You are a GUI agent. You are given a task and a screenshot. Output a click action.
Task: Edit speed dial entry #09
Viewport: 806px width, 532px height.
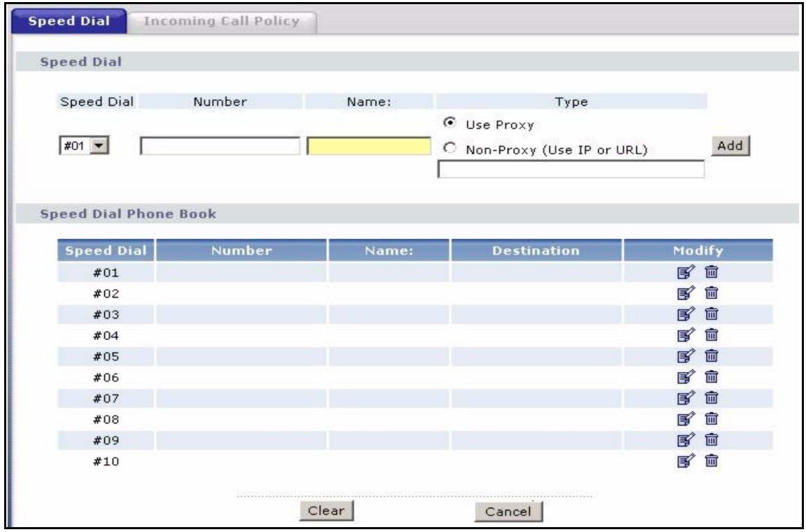pyautogui.click(x=686, y=440)
